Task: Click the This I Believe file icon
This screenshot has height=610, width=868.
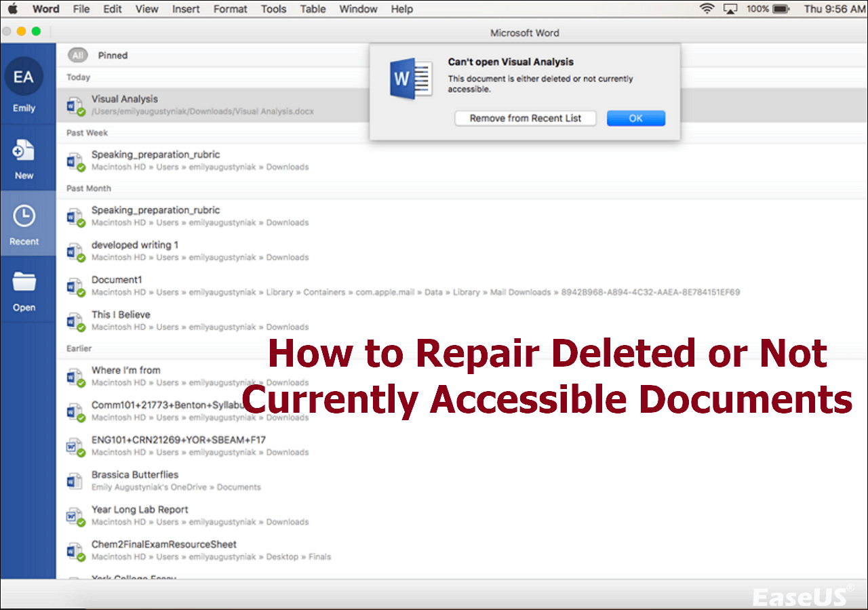Action: (75, 321)
